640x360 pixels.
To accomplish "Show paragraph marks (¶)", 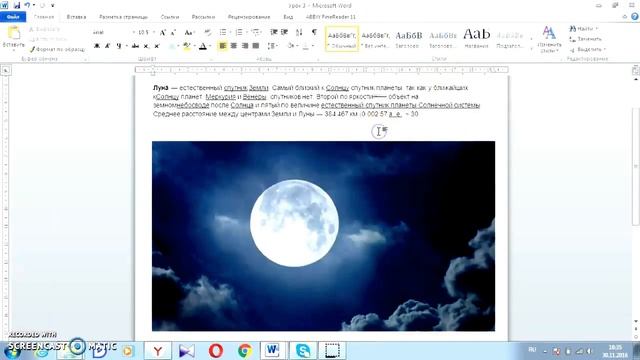I will pyautogui.click(x=314, y=32).
